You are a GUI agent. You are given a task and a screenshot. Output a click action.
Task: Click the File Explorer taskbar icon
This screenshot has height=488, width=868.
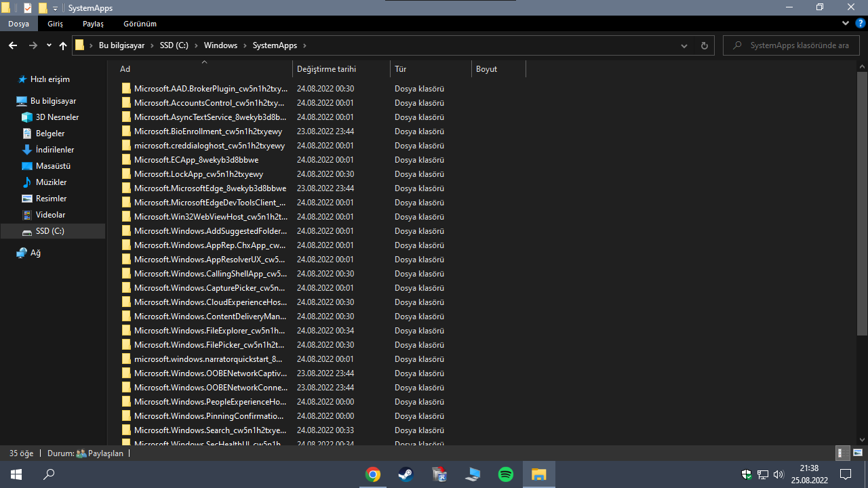click(x=539, y=474)
